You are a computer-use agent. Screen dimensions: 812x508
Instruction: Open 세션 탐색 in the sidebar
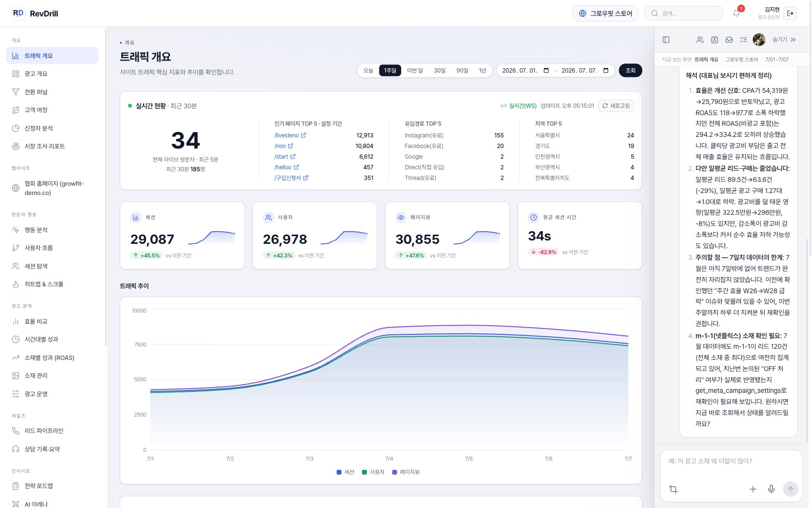coord(52,266)
